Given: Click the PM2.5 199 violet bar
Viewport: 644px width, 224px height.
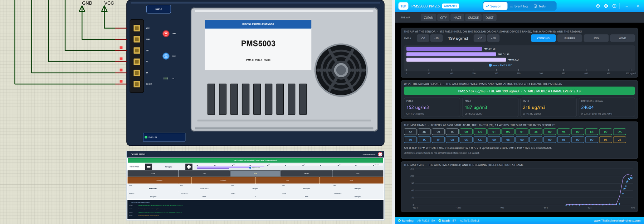Looking at the screenshot, I should pos(451,54).
